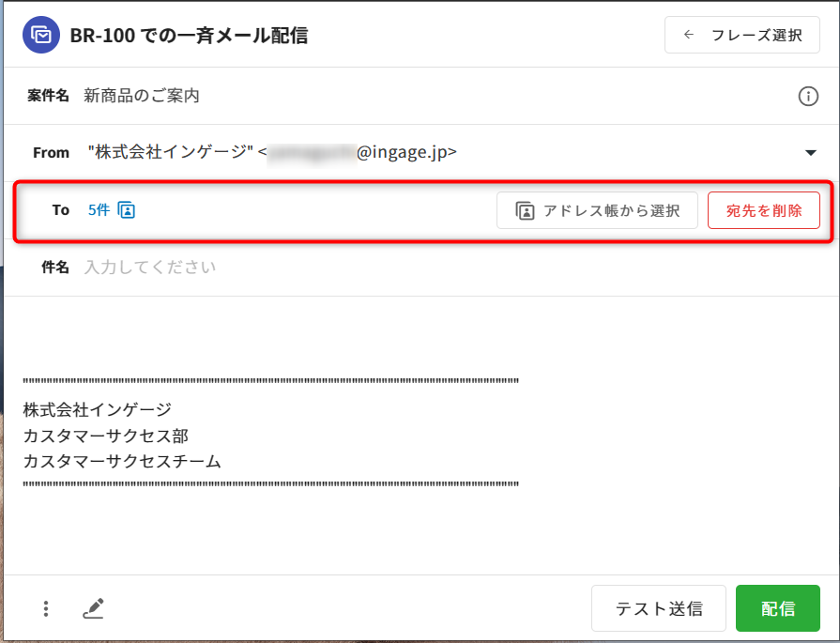Click the contact icon inside アドレス帳から選択

tap(525, 210)
